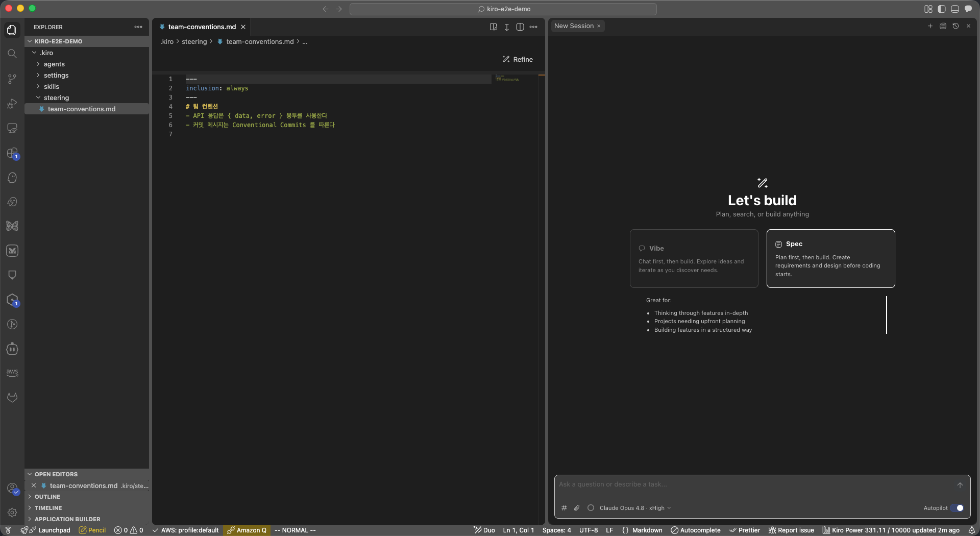Viewport: 980px width, 536px height.
Task: Toggle the Autopilot switch
Action: tap(958, 508)
